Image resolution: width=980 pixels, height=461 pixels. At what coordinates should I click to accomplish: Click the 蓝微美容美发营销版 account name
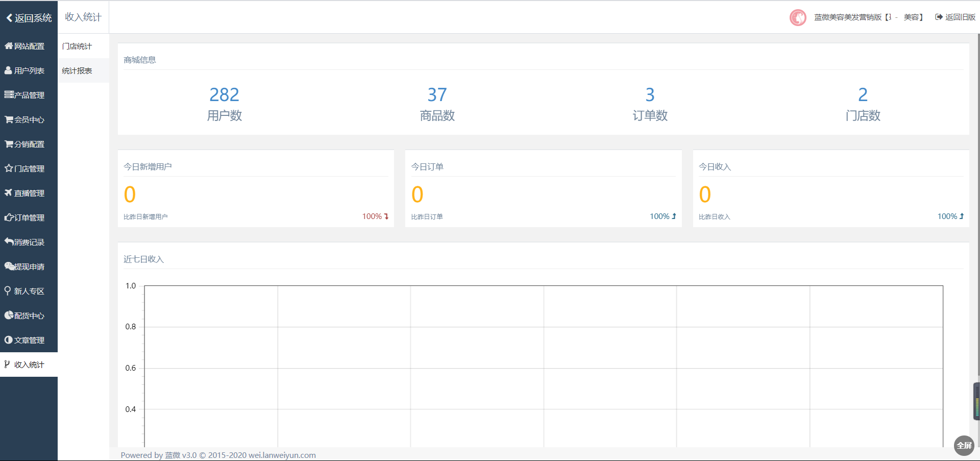pos(869,17)
